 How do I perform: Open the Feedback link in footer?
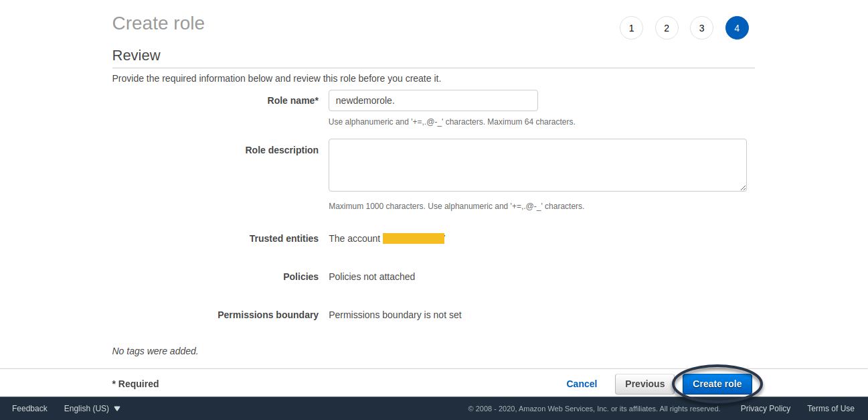pyautogui.click(x=29, y=409)
